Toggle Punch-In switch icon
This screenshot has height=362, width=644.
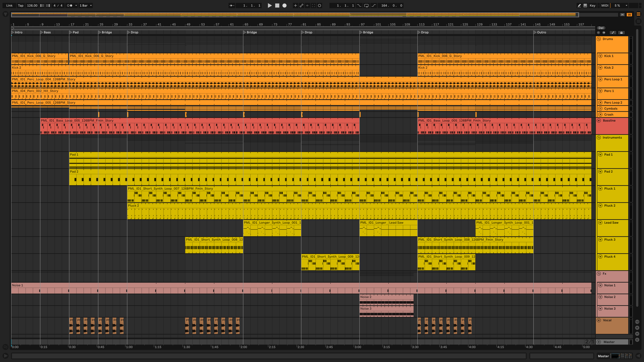coord(359,6)
